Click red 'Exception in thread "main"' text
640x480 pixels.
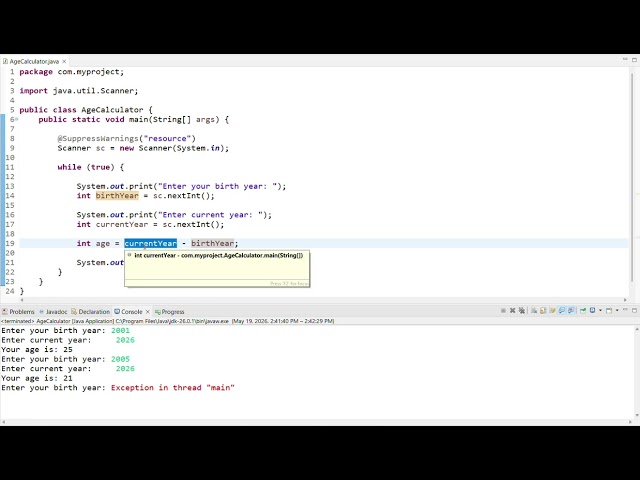[173, 387]
